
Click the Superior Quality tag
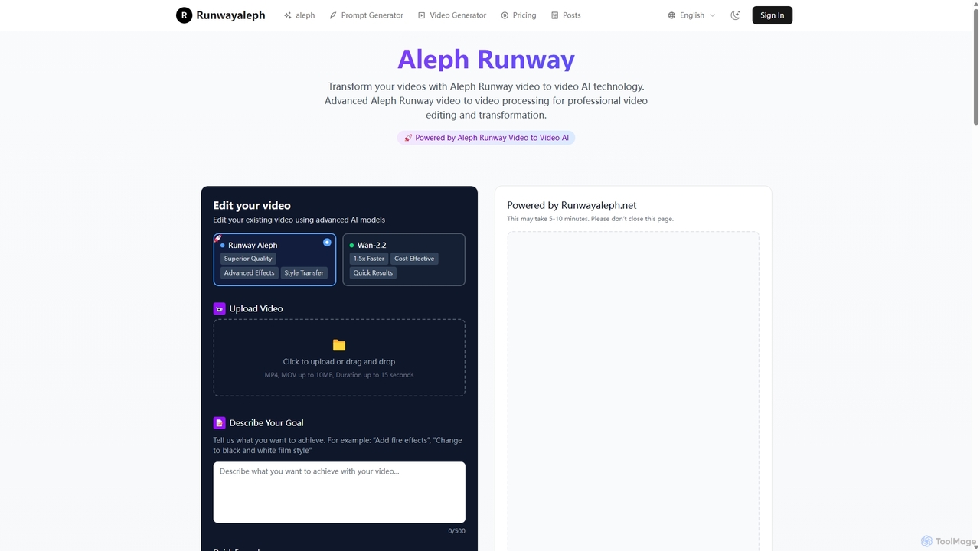point(248,259)
